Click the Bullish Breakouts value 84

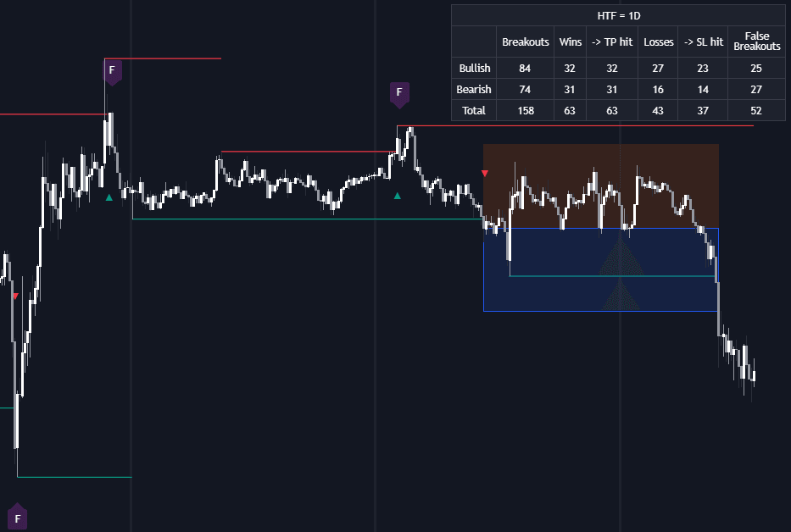[525, 68]
